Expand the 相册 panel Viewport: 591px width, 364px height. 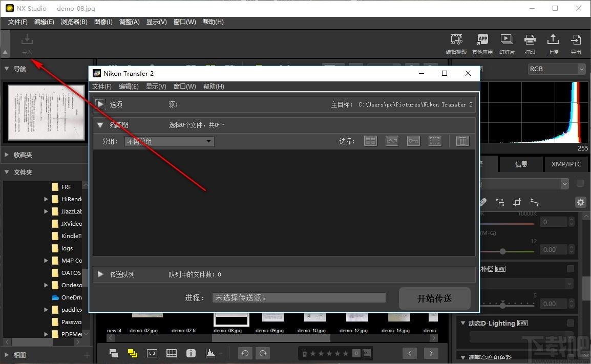(x=7, y=355)
